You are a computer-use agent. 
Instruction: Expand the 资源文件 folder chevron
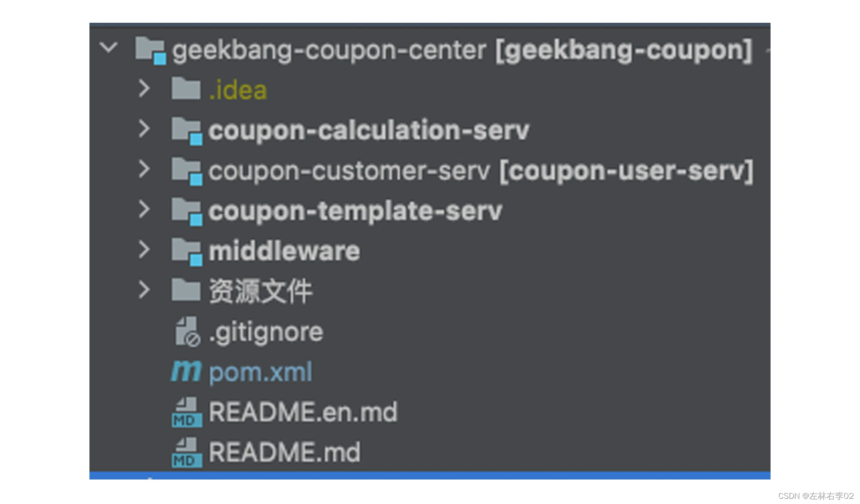tap(144, 290)
